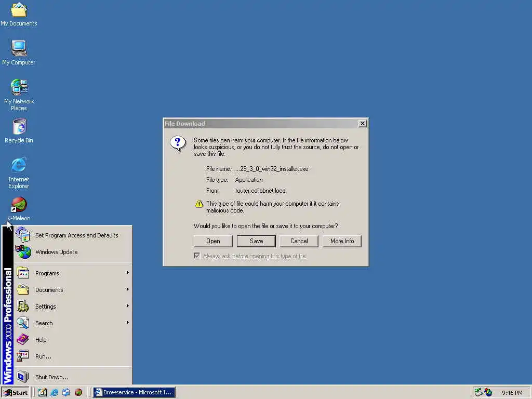Viewport: 532px width, 399px height.
Task: Click the Application file type text
Action: click(x=249, y=180)
